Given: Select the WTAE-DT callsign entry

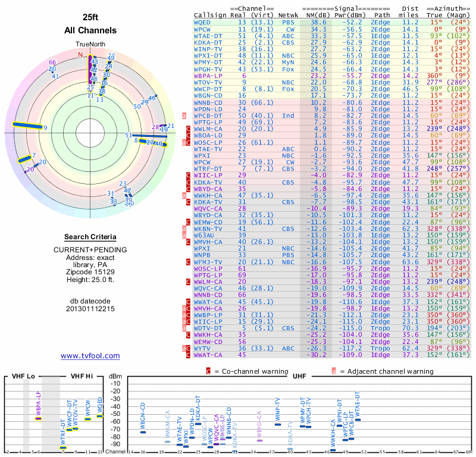Looking at the screenshot, I should [208, 36].
